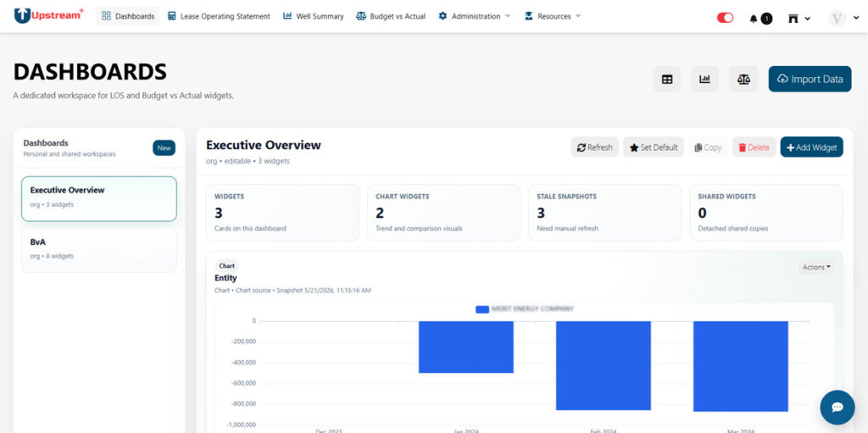Open the Entity widget Actions dropdown
The height and width of the screenshot is (433, 868).
(x=816, y=268)
